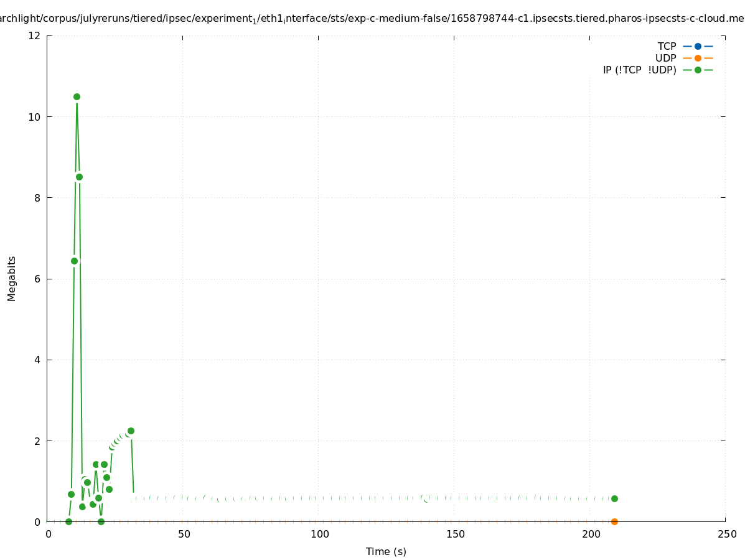This screenshot has height=560, width=745.
Task: Select the UDP legend label
Action: (x=665, y=58)
